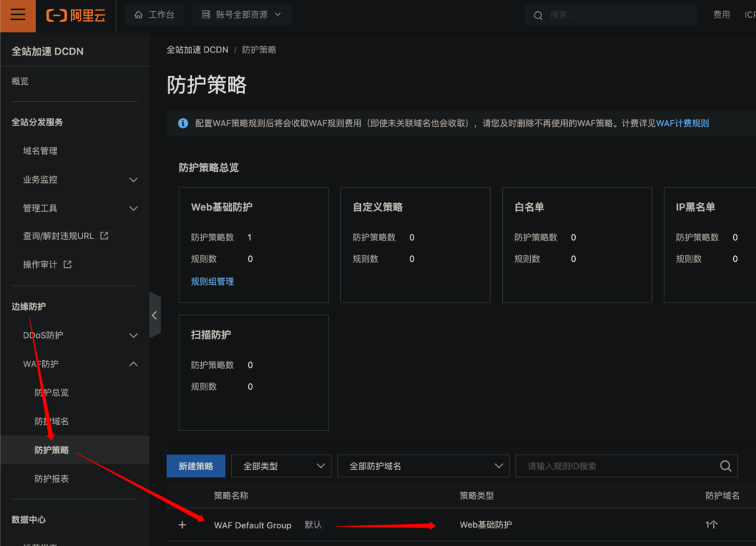This screenshot has height=546, width=756.
Task: Click the blue info icon in the notice
Action: click(183, 123)
